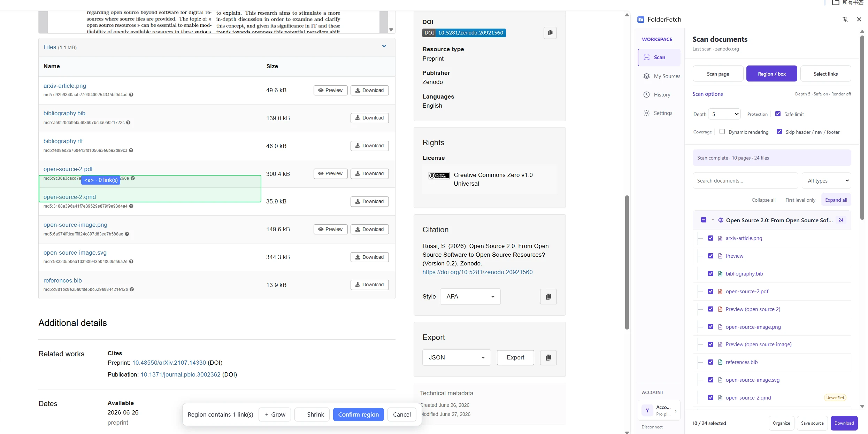Click Expand all in the document tree
Image resolution: width=868 pixels, height=434 pixels.
tap(836, 200)
